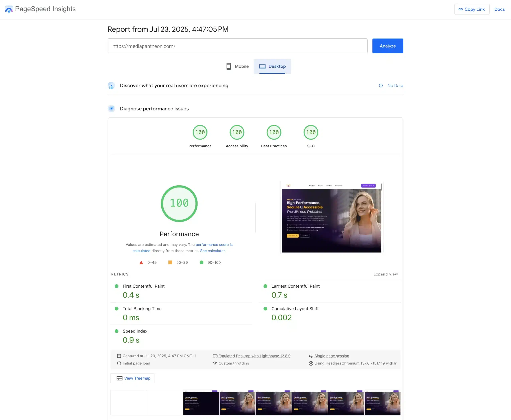Click the Using HeadlessChromium 137.0.7151.119 text
Image resolution: width=511 pixels, height=420 pixels.
point(355,363)
